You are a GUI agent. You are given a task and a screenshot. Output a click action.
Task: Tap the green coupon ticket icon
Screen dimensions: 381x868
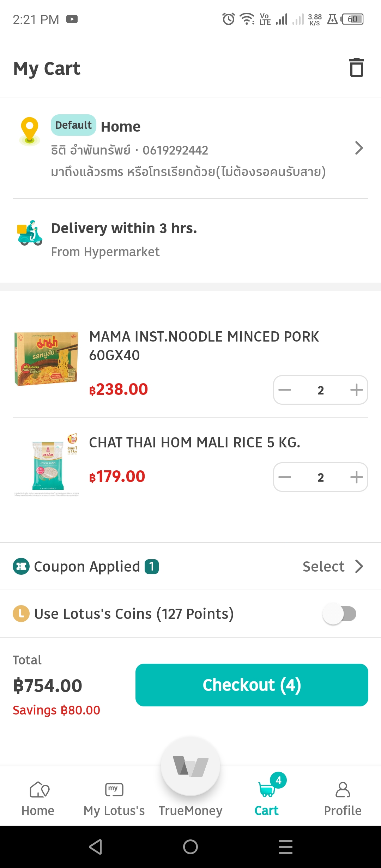coord(21,566)
